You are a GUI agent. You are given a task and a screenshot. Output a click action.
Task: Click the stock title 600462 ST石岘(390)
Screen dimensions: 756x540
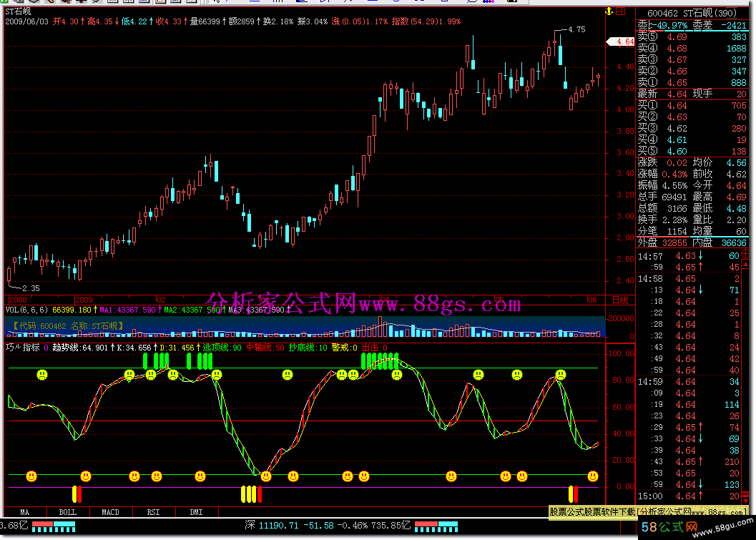click(x=692, y=13)
